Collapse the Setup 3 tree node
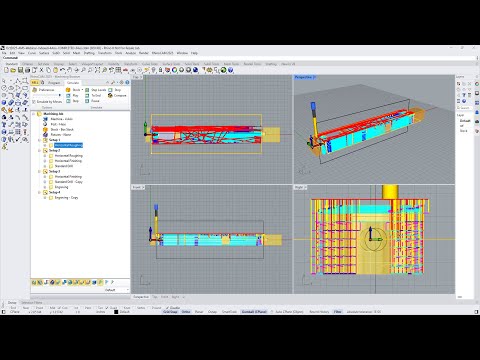 tap(40, 171)
